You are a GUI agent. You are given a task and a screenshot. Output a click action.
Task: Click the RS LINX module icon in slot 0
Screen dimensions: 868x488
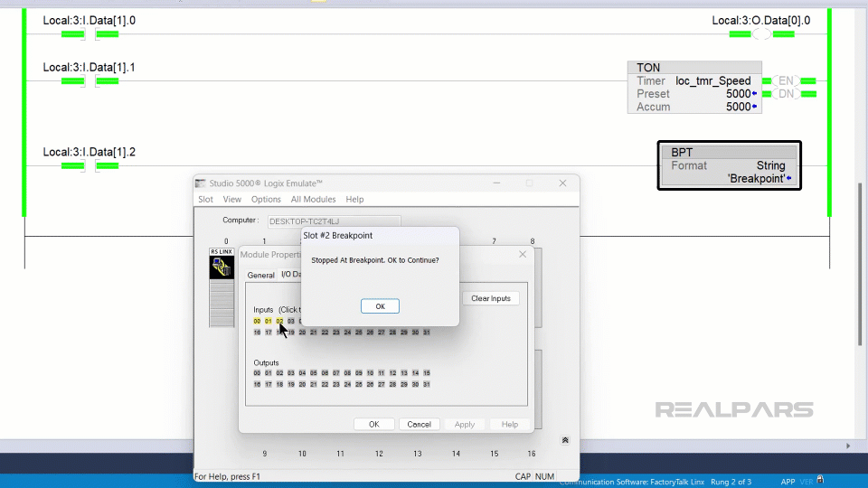(222, 267)
